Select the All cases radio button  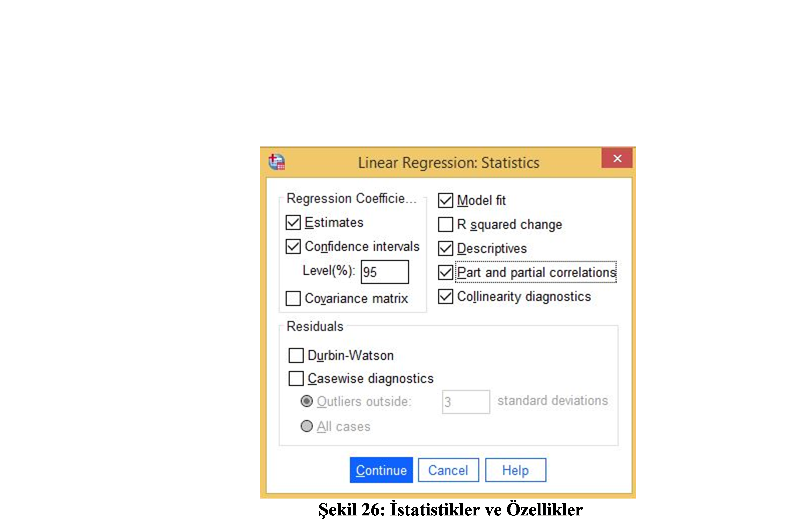pyautogui.click(x=306, y=426)
